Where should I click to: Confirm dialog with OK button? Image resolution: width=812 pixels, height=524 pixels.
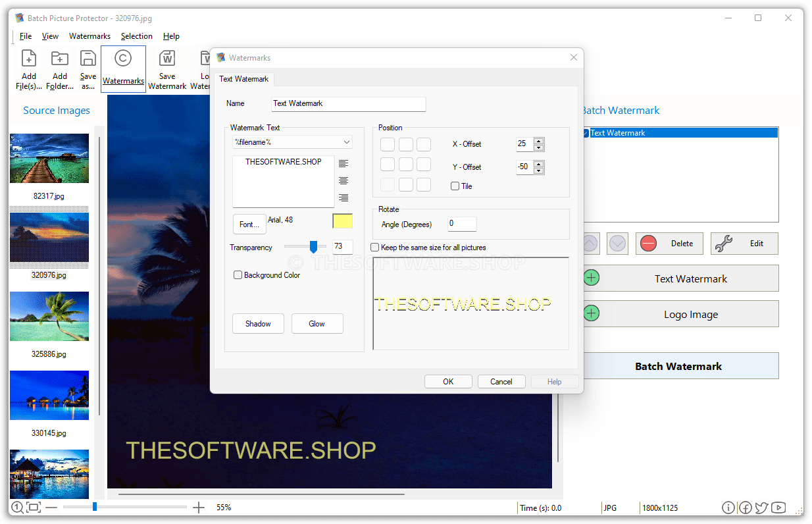click(x=448, y=382)
